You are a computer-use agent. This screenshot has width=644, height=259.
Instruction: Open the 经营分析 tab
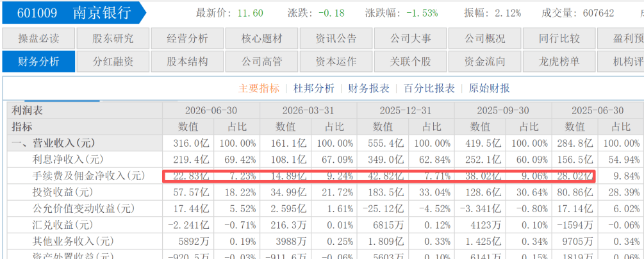pos(187,38)
